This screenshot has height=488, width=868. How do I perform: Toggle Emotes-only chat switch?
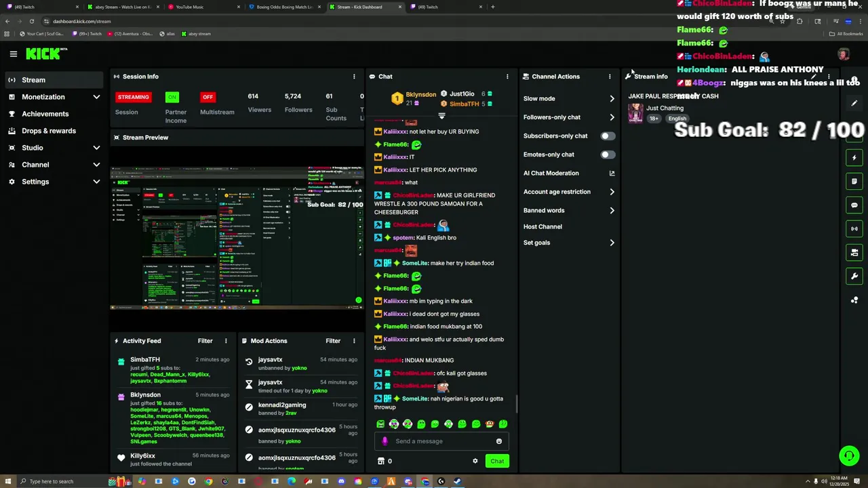(x=608, y=155)
